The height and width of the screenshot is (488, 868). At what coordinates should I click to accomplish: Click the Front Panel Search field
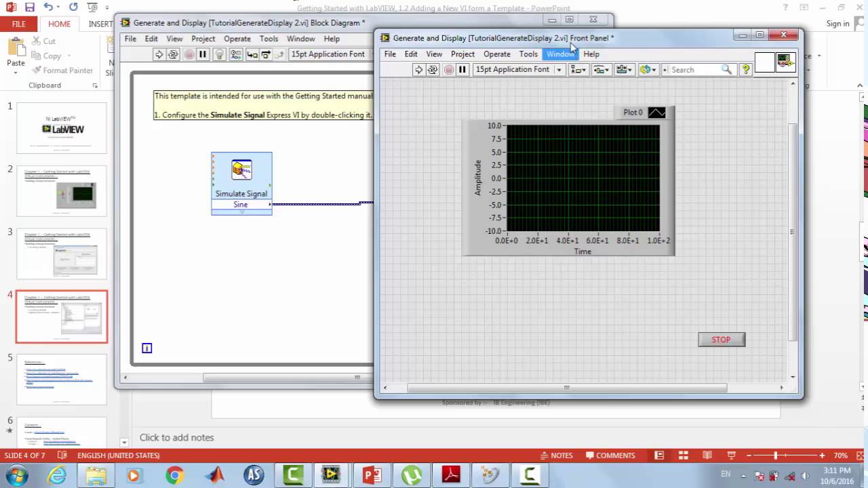tap(698, 69)
